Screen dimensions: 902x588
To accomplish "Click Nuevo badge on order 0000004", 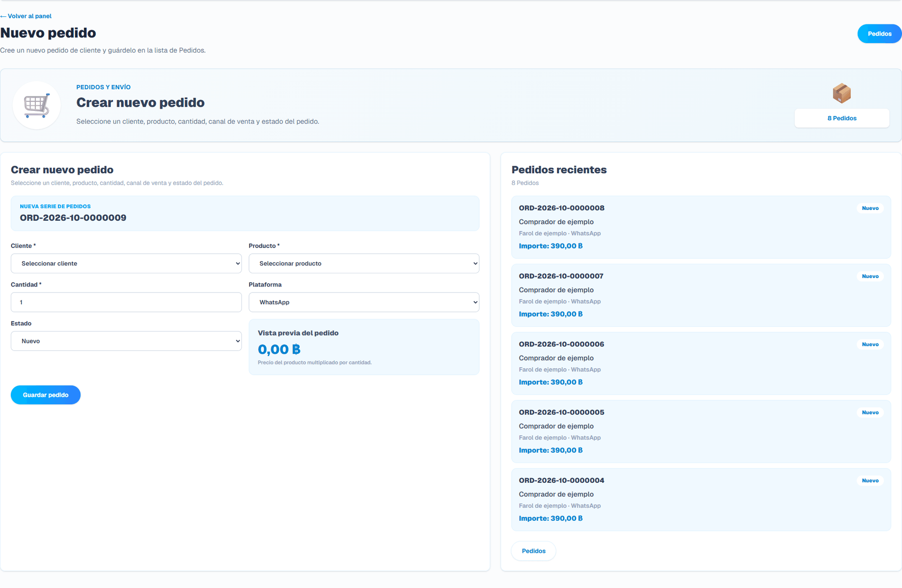I will pos(870,480).
